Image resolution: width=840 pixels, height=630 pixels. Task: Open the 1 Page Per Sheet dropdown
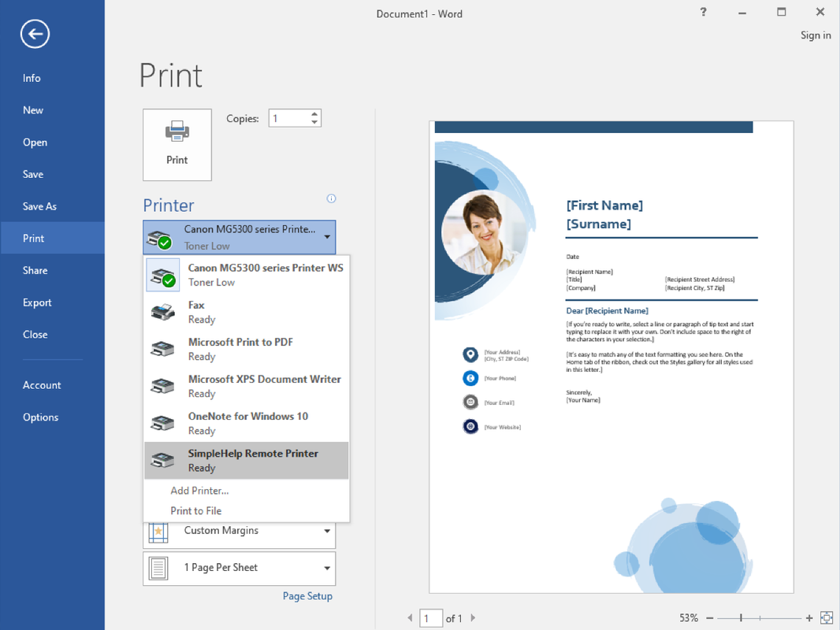[327, 568]
